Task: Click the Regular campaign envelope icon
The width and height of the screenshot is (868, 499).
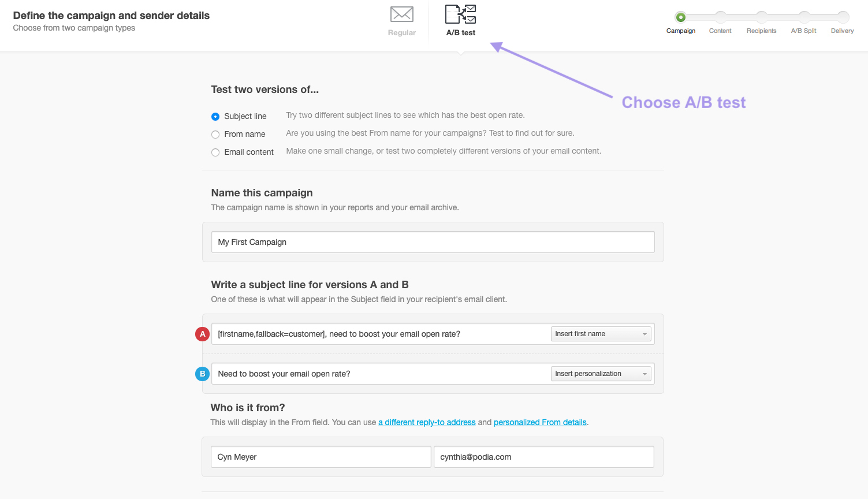Action: click(x=401, y=15)
